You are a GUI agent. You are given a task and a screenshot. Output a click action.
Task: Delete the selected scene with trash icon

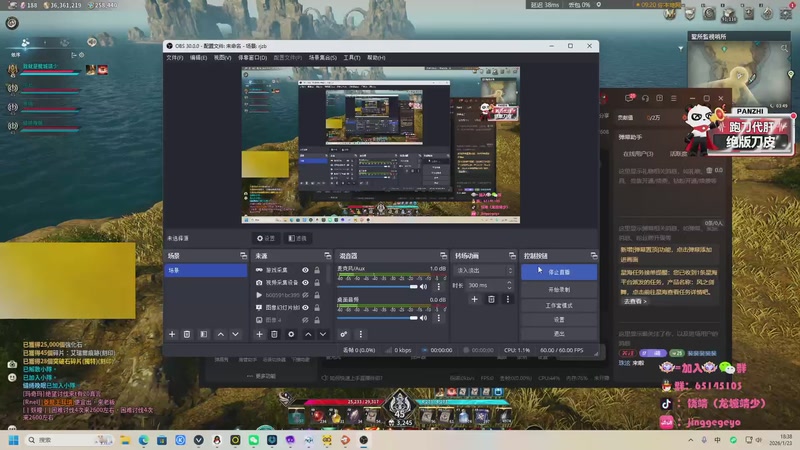pos(187,334)
